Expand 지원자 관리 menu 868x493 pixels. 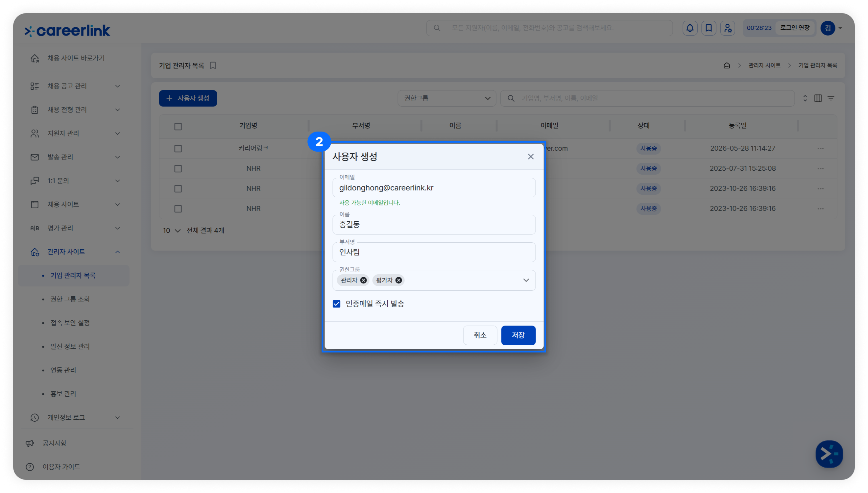tap(74, 134)
